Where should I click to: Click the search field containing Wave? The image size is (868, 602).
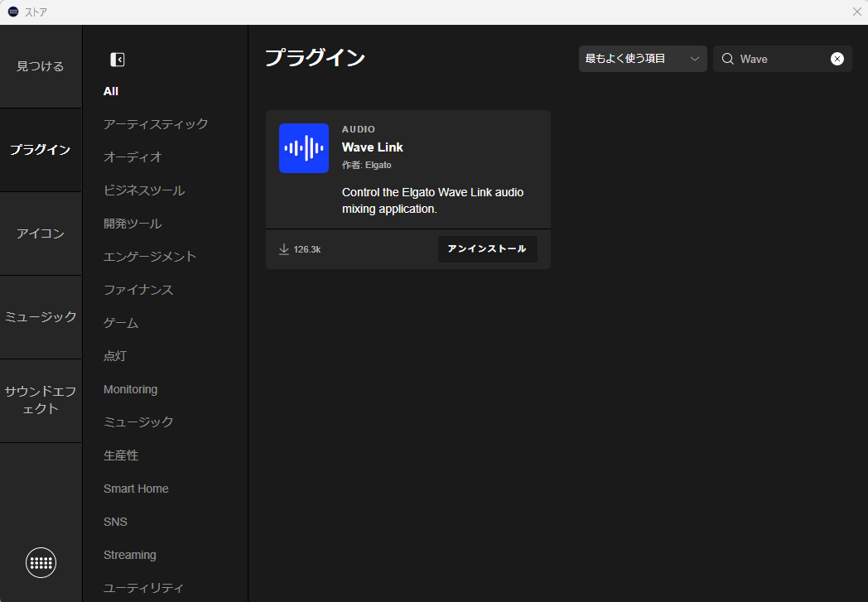pos(782,59)
